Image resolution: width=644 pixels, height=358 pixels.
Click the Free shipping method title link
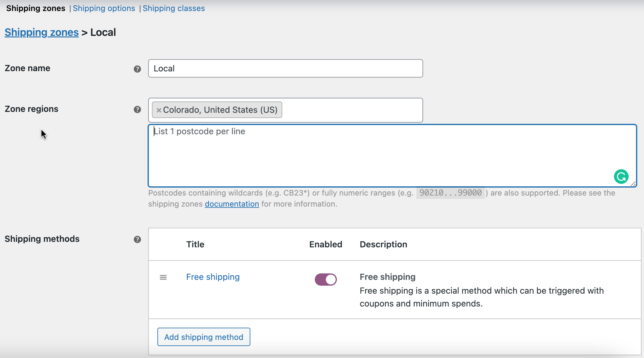213,277
